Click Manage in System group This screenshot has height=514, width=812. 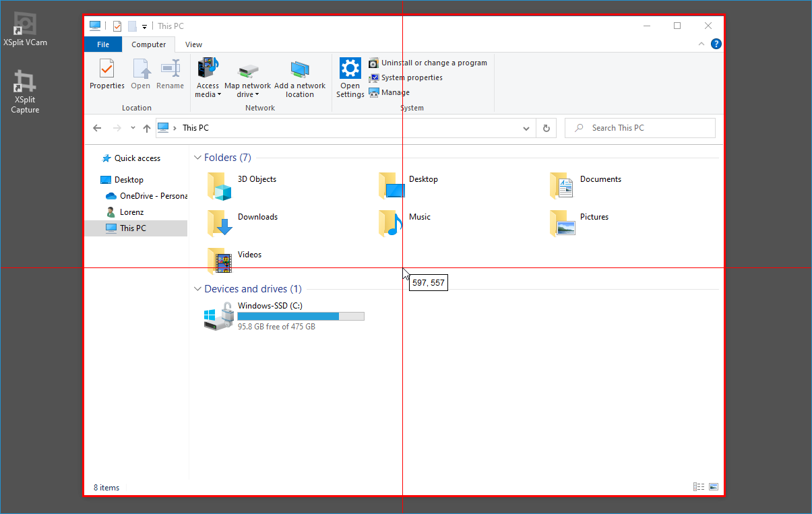pyautogui.click(x=389, y=92)
